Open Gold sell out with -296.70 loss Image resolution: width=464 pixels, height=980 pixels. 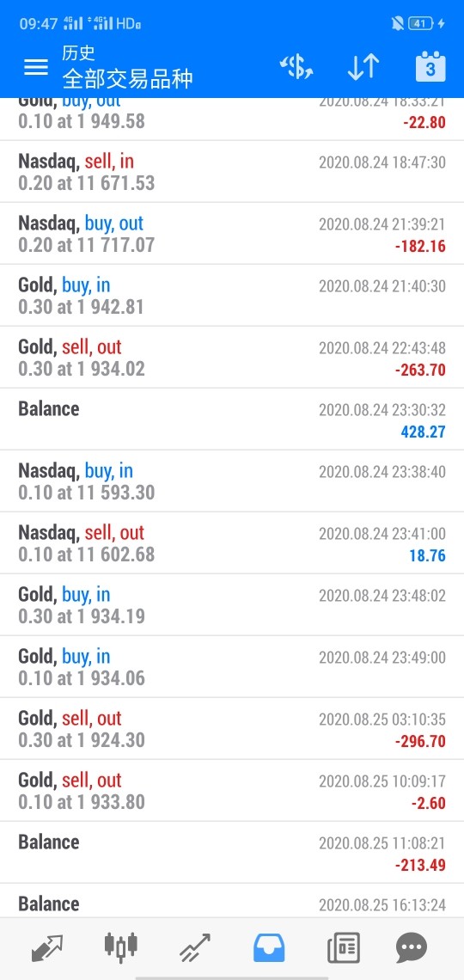(232, 729)
